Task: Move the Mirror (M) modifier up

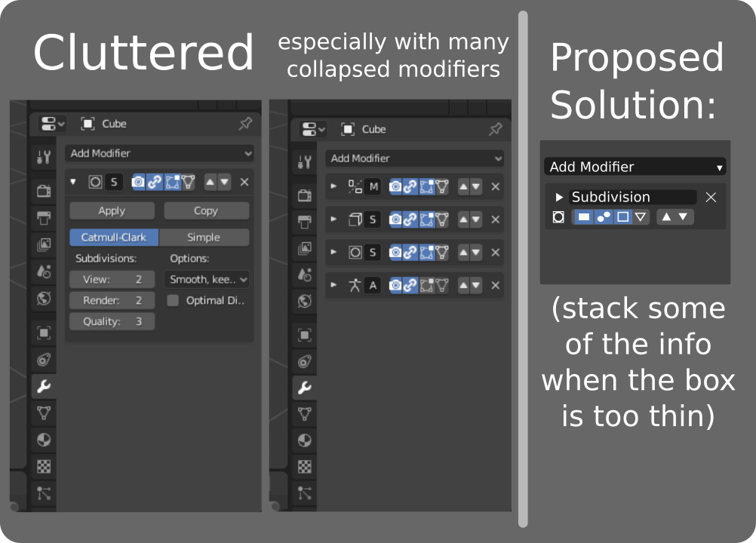Action: pyautogui.click(x=463, y=187)
